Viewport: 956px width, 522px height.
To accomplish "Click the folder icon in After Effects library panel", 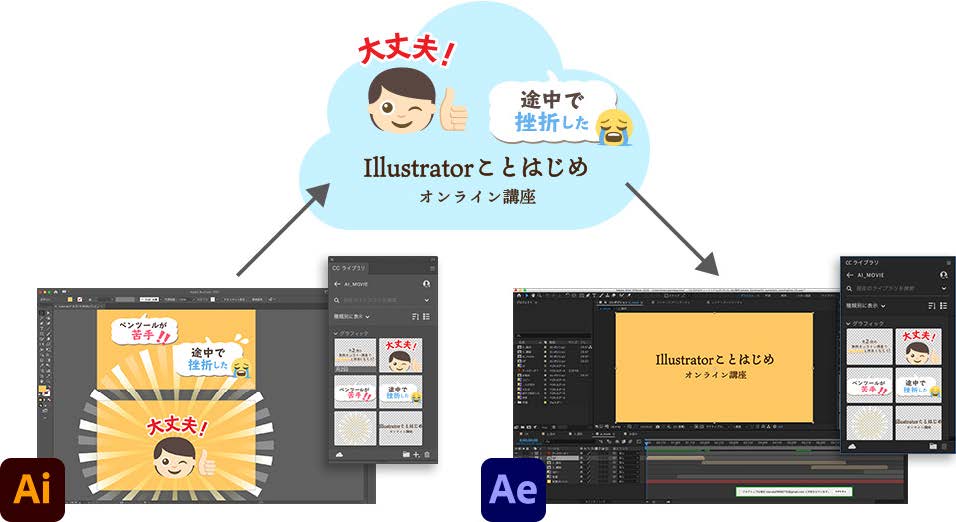I will (x=933, y=446).
